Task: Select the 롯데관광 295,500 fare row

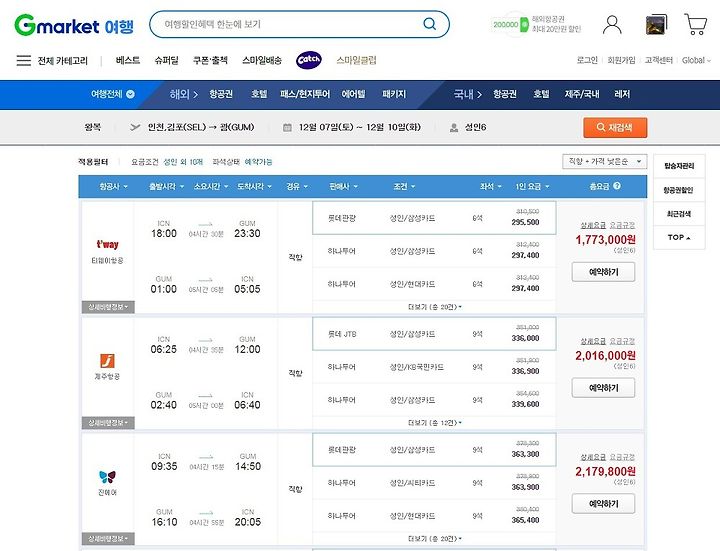Action: 434,218
